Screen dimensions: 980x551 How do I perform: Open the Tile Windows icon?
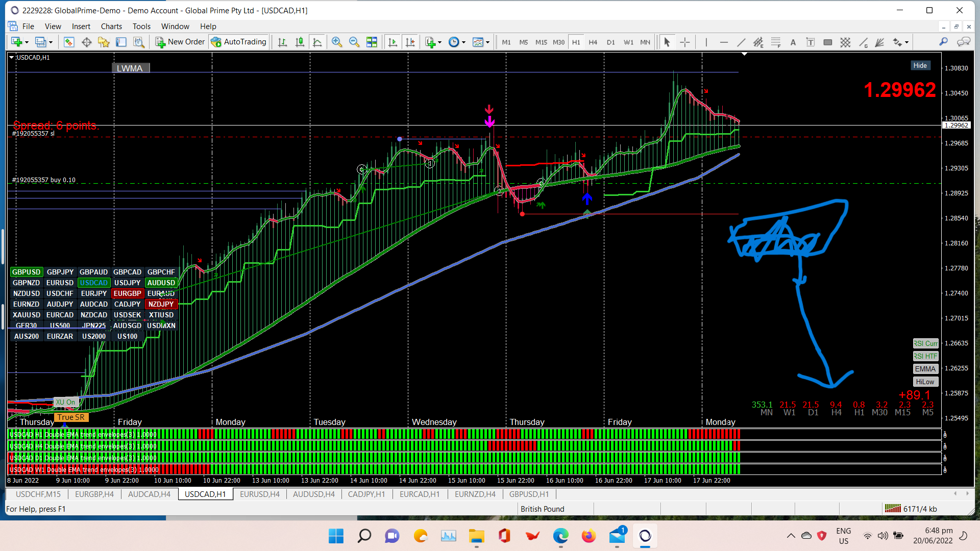pos(372,42)
